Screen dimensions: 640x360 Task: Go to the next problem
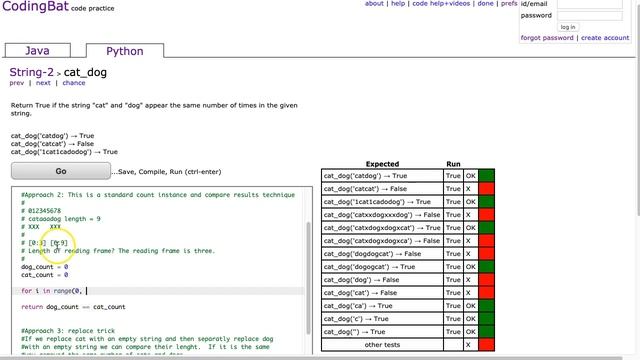pyautogui.click(x=43, y=83)
